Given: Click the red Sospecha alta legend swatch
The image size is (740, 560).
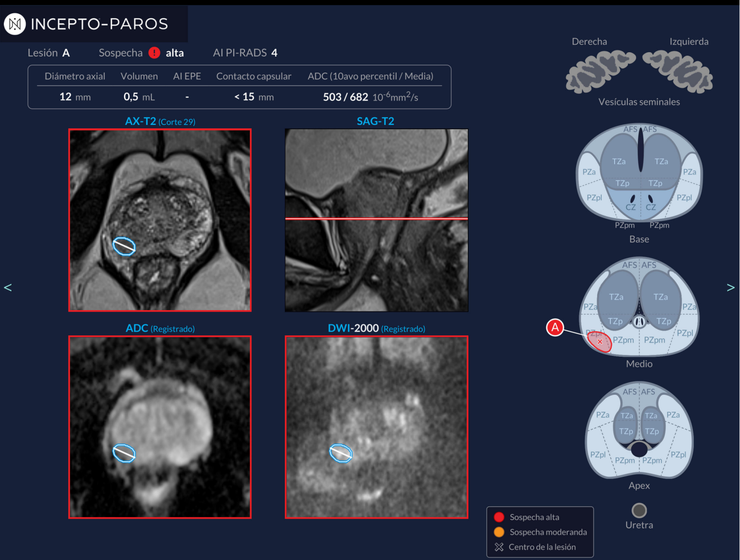Looking at the screenshot, I should point(499,517).
